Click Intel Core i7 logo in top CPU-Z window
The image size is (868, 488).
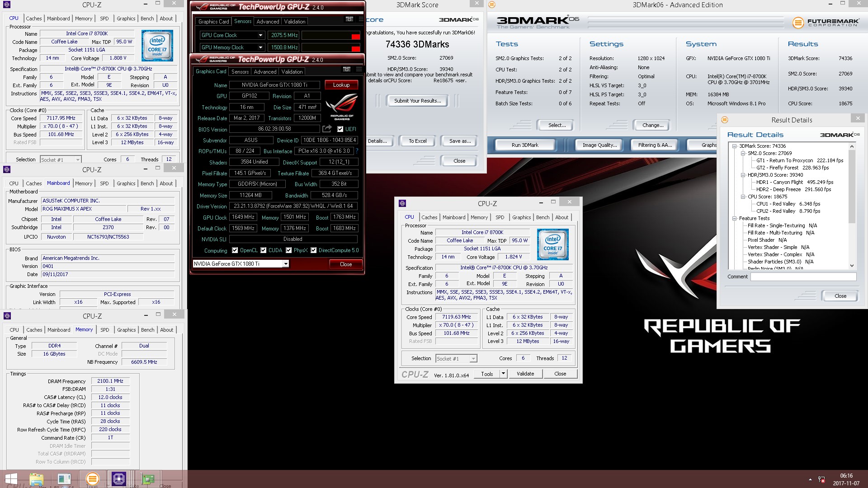(157, 46)
